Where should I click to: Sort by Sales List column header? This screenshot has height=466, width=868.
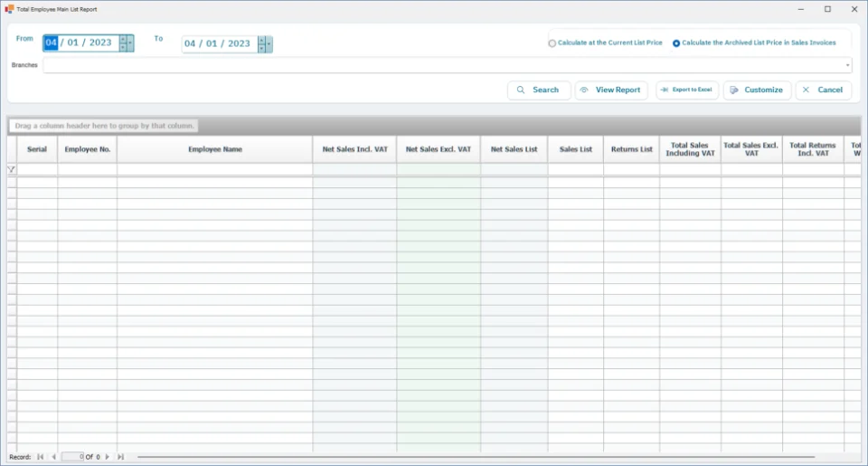pyautogui.click(x=576, y=149)
